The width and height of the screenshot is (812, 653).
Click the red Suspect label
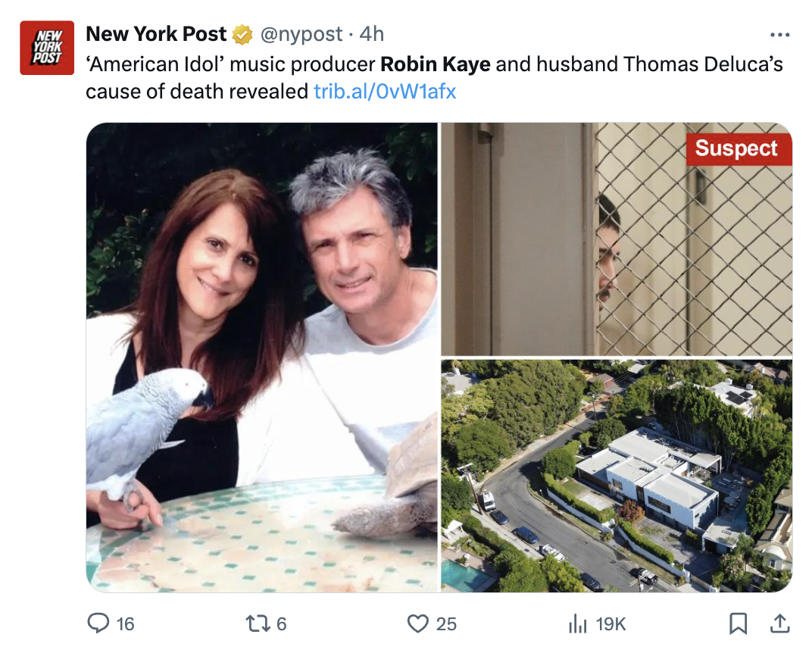[735, 149]
